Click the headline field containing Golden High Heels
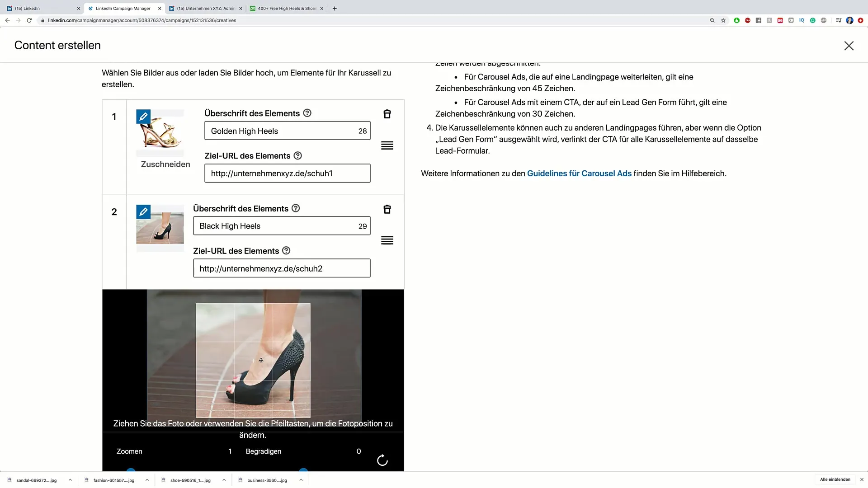This screenshot has height=488, width=868. (287, 131)
